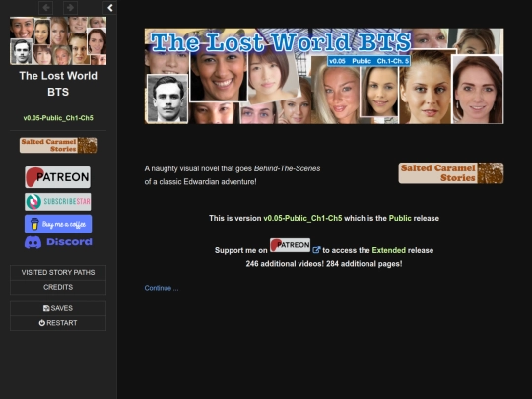The height and width of the screenshot is (399, 532).
Task: Open Salted Caramel Stories logo in main content
Action: [x=451, y=173]
